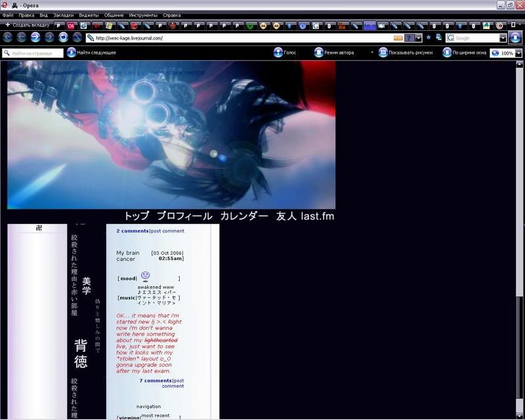This screenshot has height=420, width=525.
Task: Open the Инструменты menu
Action: 143,15
